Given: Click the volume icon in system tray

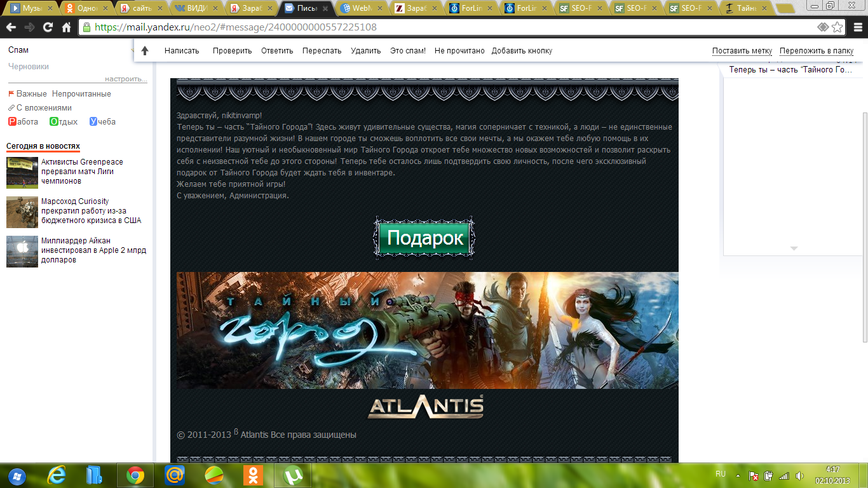Looking at the screenshot, I should (x=799, y=475).
